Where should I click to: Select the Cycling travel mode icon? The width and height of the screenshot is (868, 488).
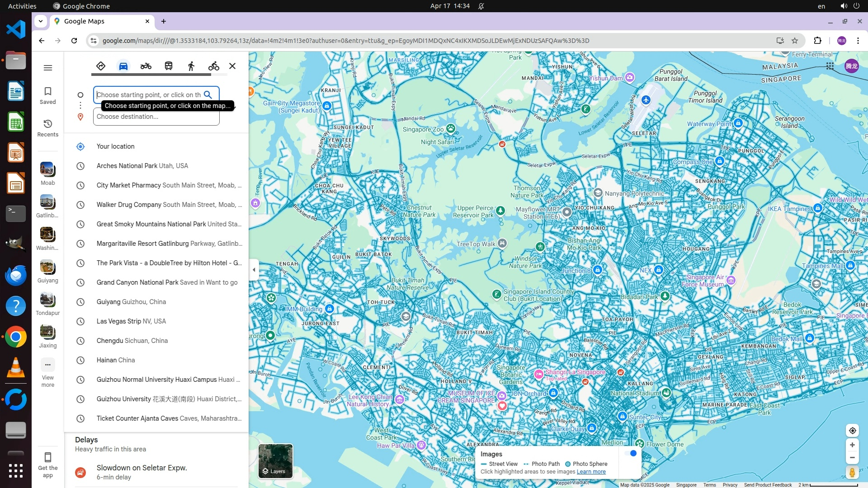pos(213,66)
